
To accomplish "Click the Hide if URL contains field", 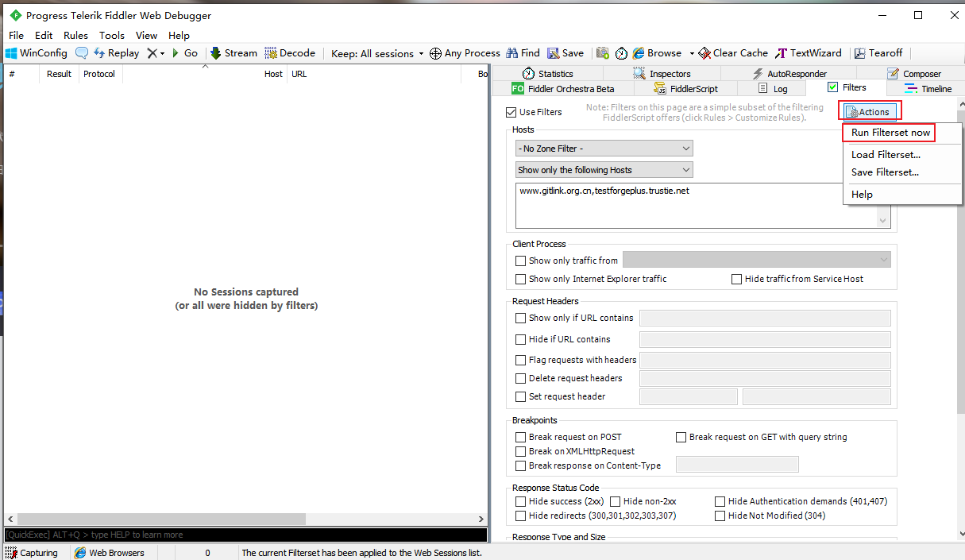I will [x=765, y=339].
